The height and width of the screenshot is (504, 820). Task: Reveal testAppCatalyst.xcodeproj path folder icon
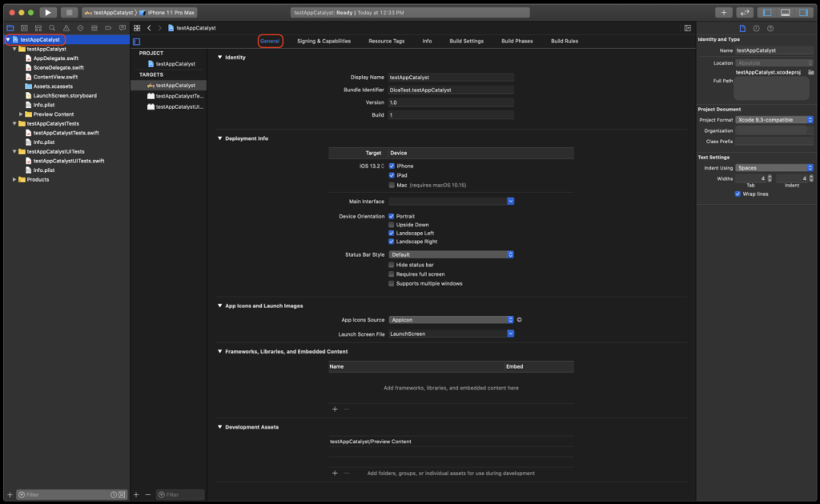pos(810,73)
